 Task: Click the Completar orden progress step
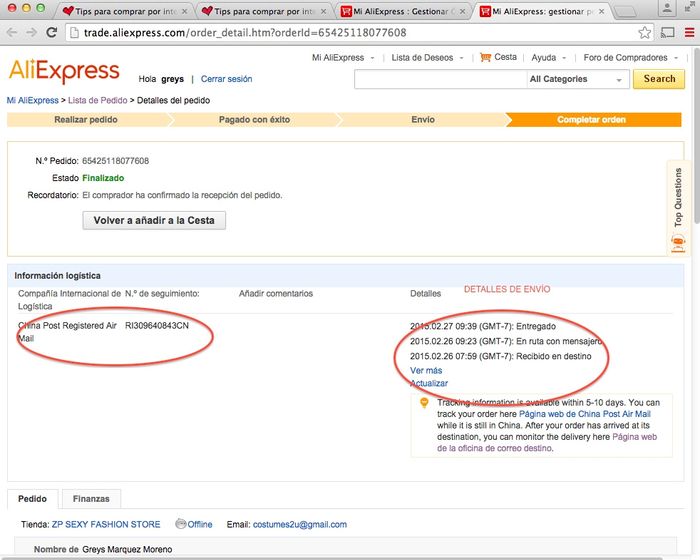coord(592,120)
